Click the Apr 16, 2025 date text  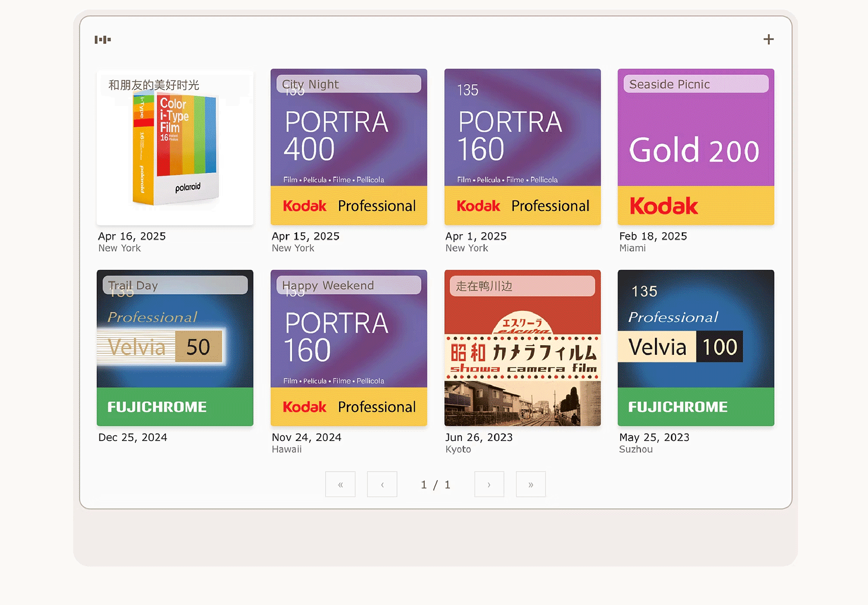pyautogui.click(x=132, y=236)
